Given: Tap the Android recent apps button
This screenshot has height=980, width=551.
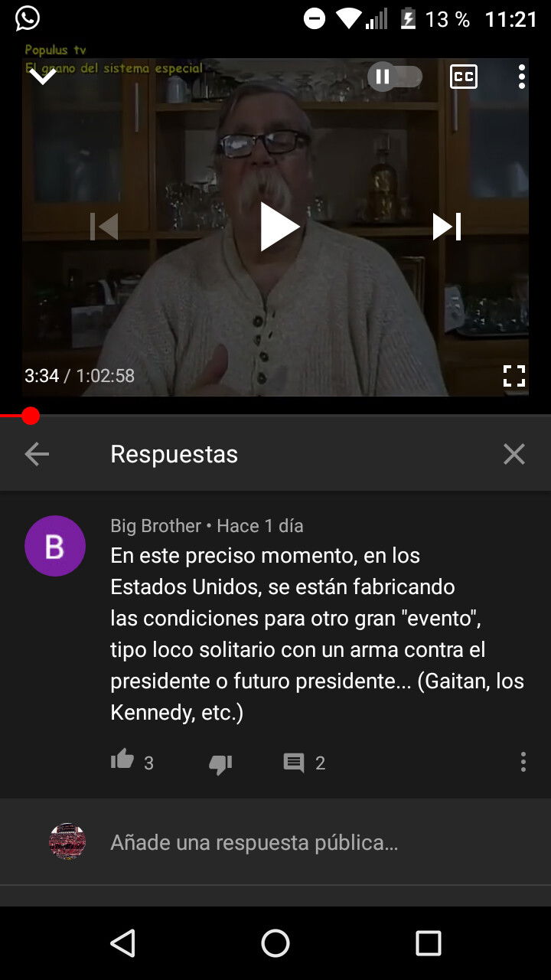Looking at the screenshot, I should 429,943.
